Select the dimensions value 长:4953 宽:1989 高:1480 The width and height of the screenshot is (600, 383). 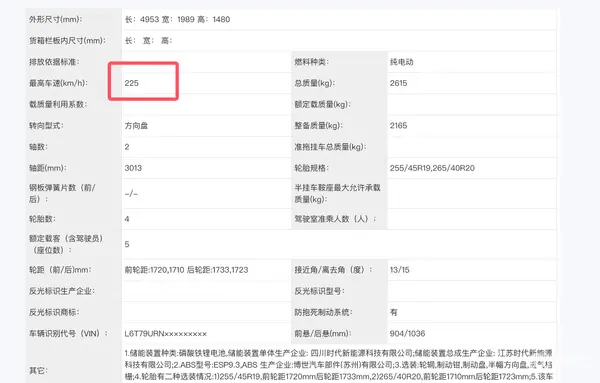[177, 19]
